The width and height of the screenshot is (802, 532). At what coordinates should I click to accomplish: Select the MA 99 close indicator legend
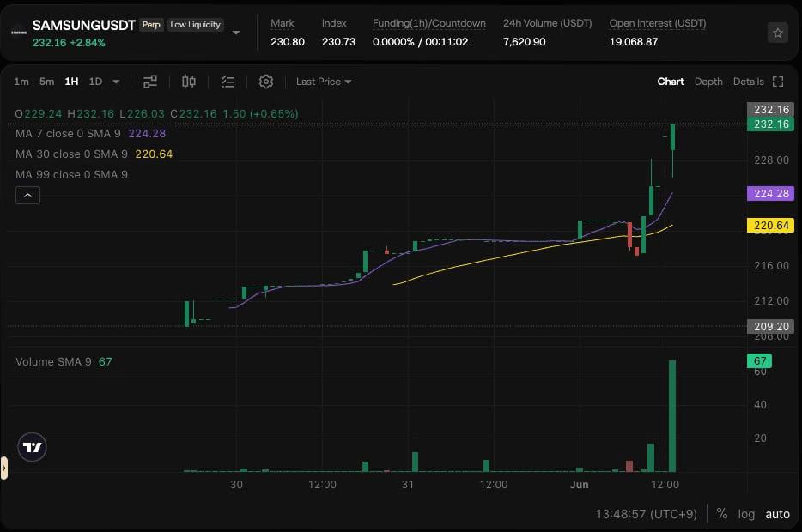click(71, 174)
